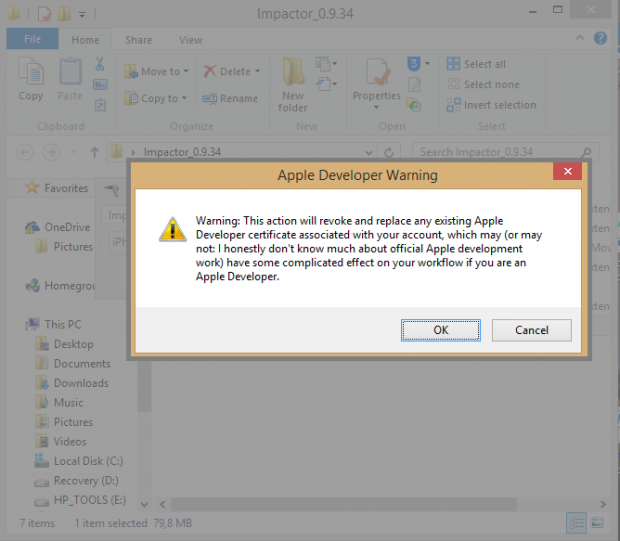Open Pictures under This PC
The image size is (620, 541).
(x=64, y=422)
